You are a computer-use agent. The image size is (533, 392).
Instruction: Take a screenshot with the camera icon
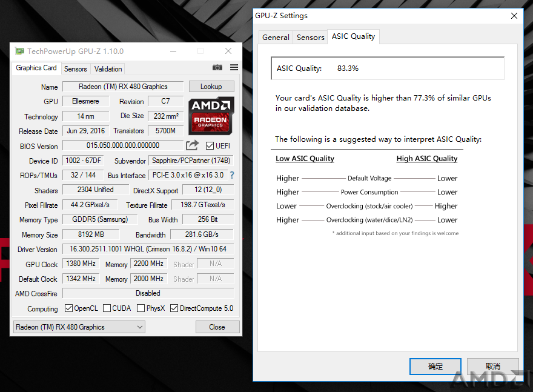coord(217,67)
